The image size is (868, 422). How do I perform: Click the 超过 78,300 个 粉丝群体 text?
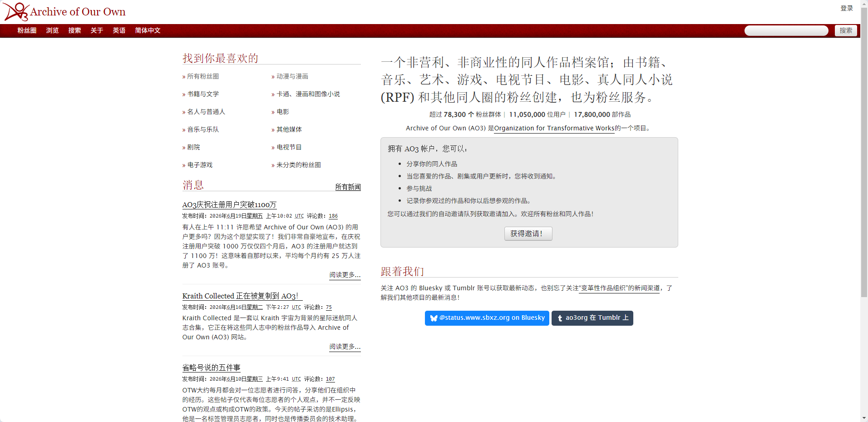point(465,114)
